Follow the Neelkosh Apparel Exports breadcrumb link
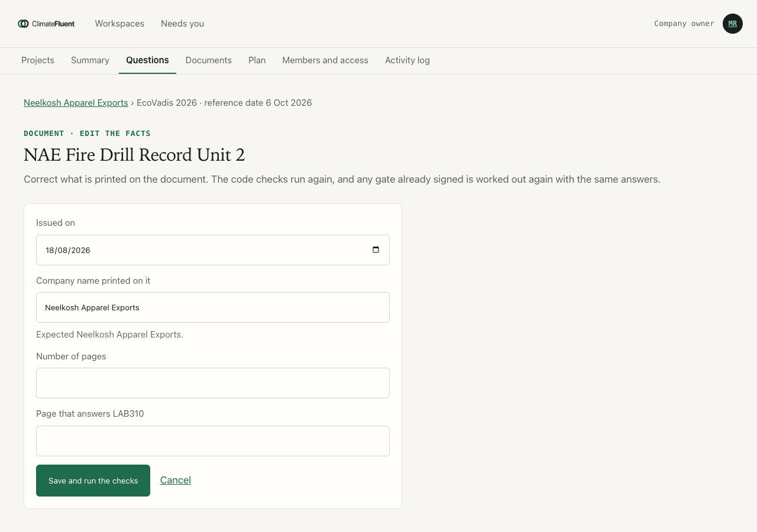The height and width of the screenshot is (532, 757). tap(76, 103)
